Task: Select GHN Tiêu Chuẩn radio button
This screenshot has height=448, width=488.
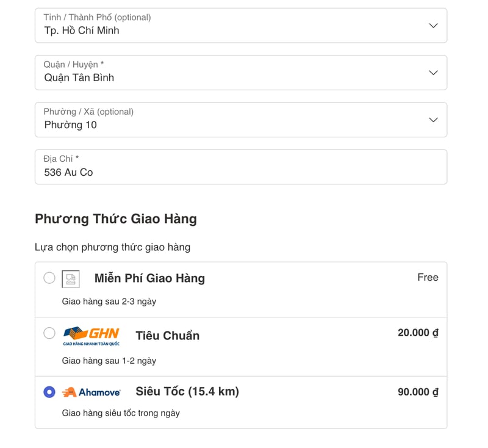Action: pos(49,333)
